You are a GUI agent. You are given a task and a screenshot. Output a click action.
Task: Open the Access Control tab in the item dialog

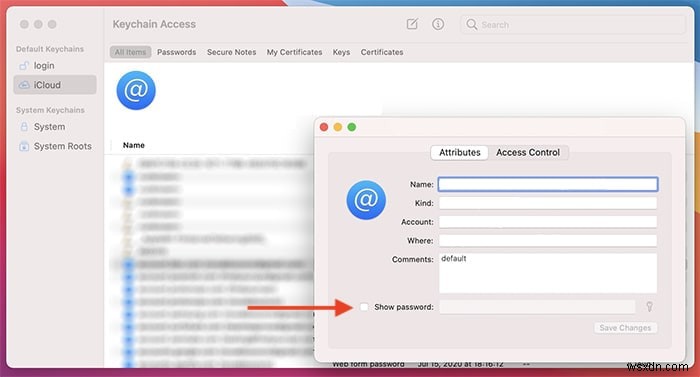(528, 152)
